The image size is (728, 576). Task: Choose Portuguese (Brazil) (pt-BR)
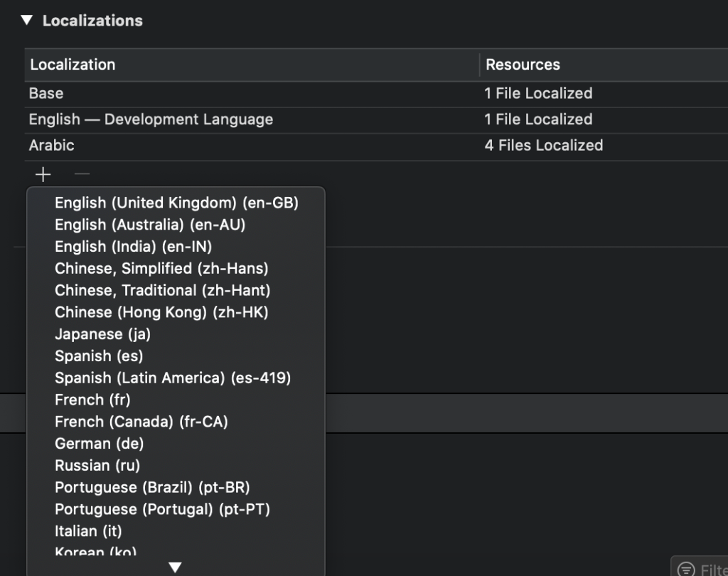tap(176, 487)
